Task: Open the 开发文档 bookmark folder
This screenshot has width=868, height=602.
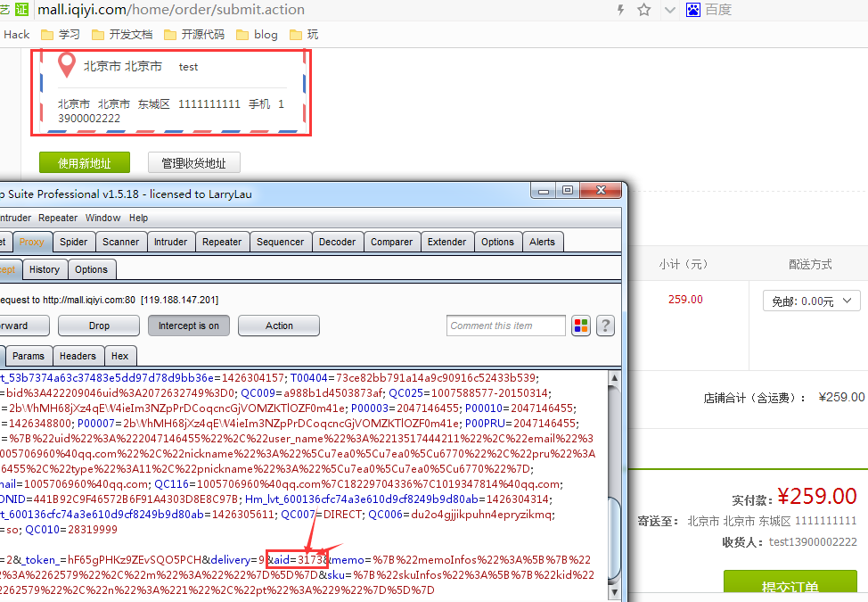Action: pyautogui.click(x=122, y=35)
